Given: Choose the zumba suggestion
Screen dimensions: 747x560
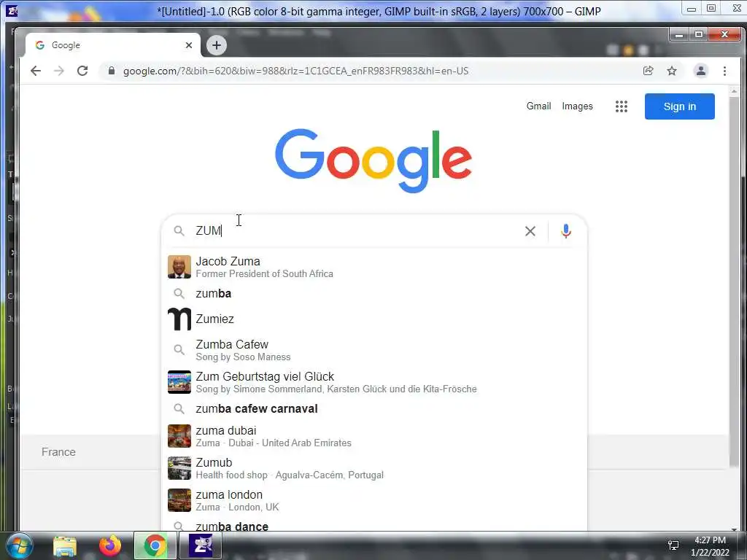Looking at the screenshot, I should click(374, 293).
